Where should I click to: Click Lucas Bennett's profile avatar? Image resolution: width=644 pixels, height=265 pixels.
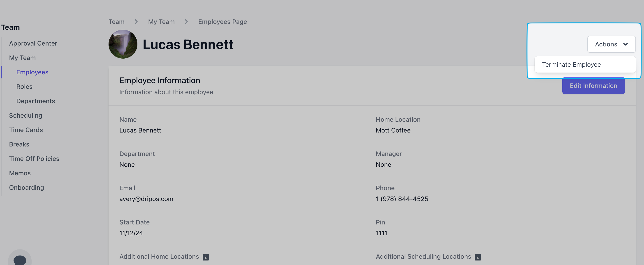tap(123, 44)
